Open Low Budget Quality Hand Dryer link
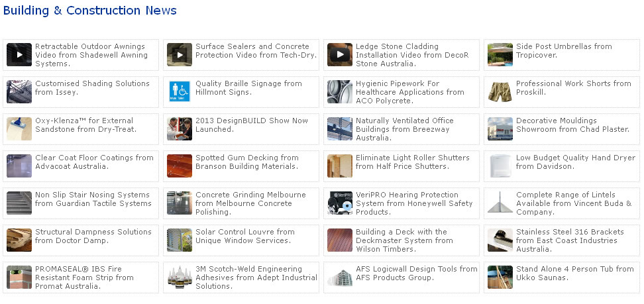 [x=575, y=162]
